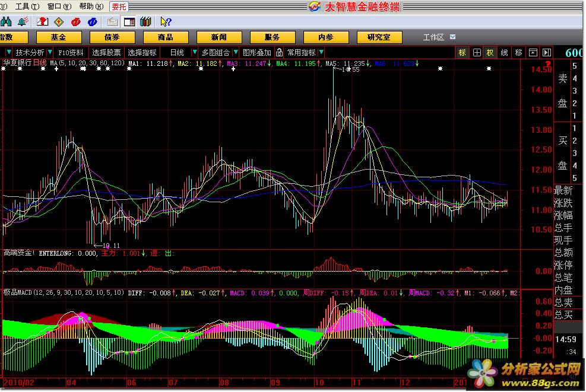The image size is (586, 392).
Task: Click the 图形叠加 button
Action: (x=256, y=53)
